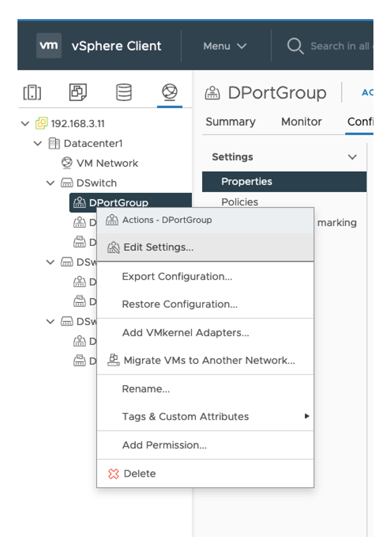Click the DSwitch switch icon
This screenshot has height=556, width=392.
click(67, 182)
